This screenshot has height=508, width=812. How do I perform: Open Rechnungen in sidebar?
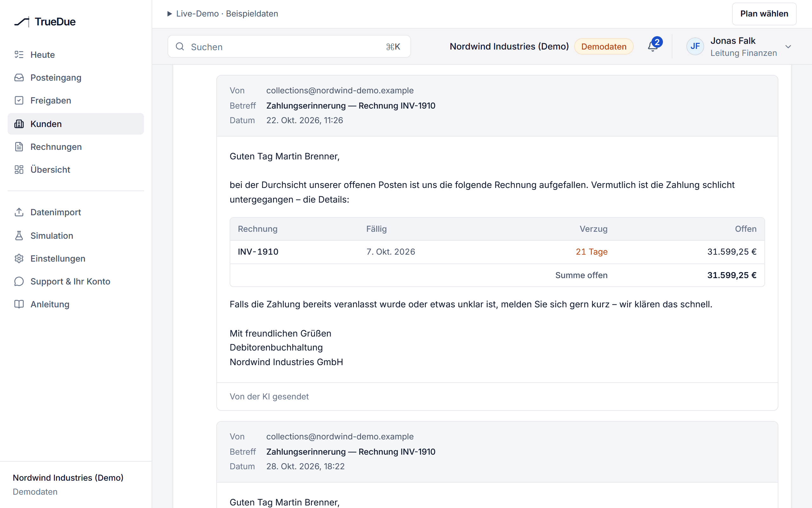76,146
